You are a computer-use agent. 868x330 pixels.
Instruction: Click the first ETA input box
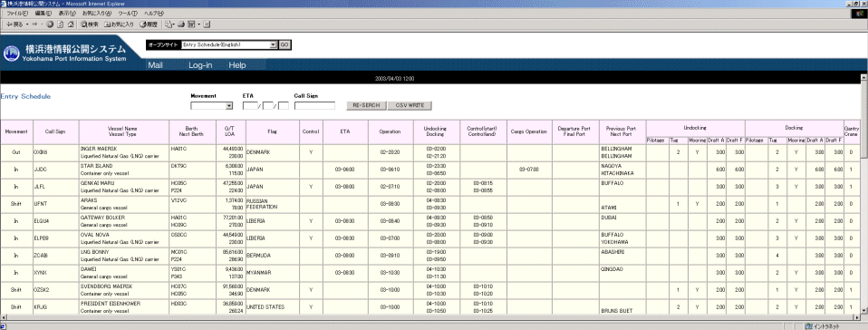pos(250,106)
